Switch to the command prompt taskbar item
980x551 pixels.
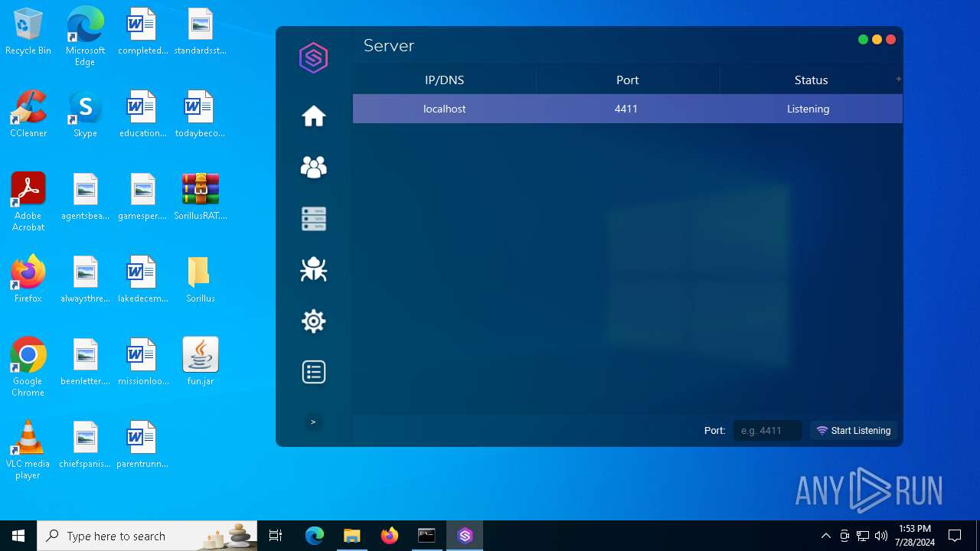[427, 536]
